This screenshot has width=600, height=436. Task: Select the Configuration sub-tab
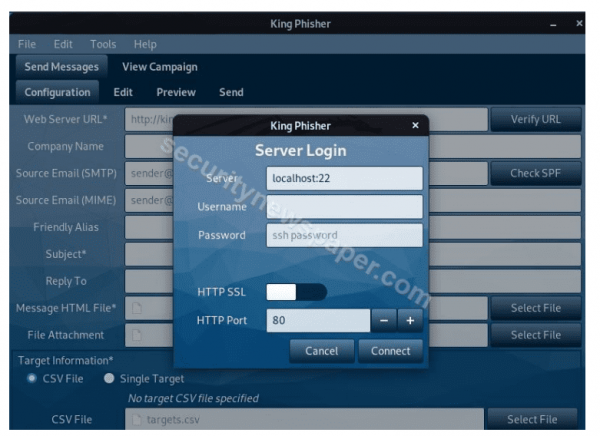pyautogui.click(x=57, y=92)
